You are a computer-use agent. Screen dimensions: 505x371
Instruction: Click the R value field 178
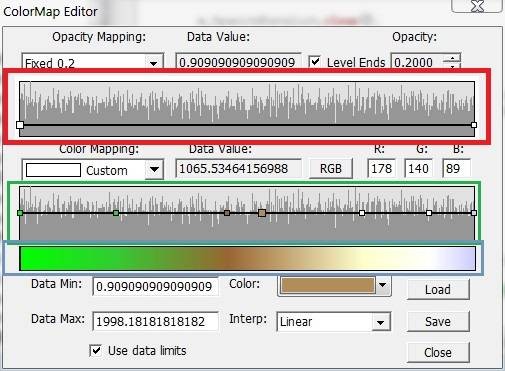[x=382, y=168]
